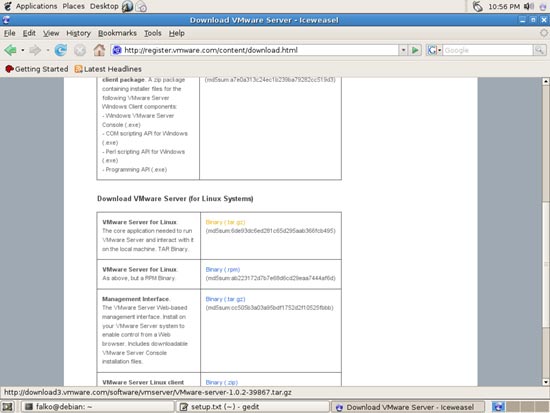This screenshot has height=413, width=550.
Task: Click the Iceweasel window menu icon in the title bar
Action: [6, 20]
